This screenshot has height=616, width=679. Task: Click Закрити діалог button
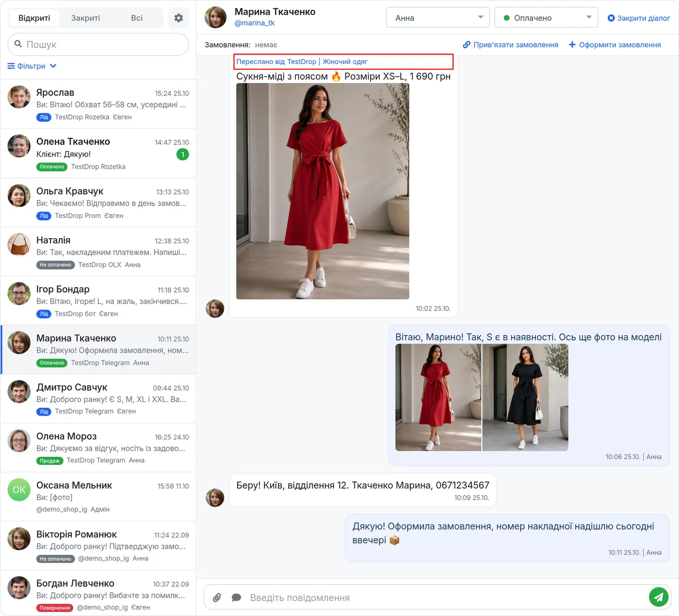pos(639,18)
